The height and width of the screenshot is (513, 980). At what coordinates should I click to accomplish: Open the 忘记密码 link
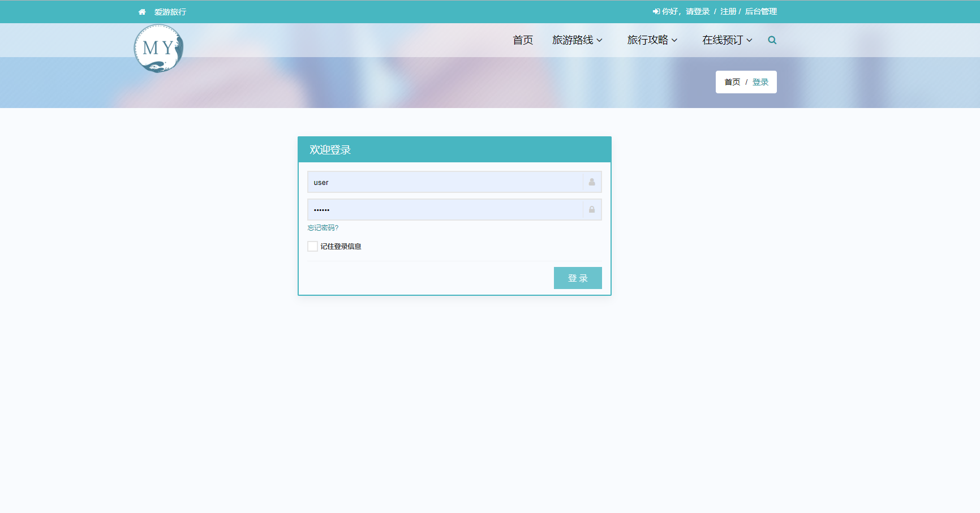click(x=322, y=227)
